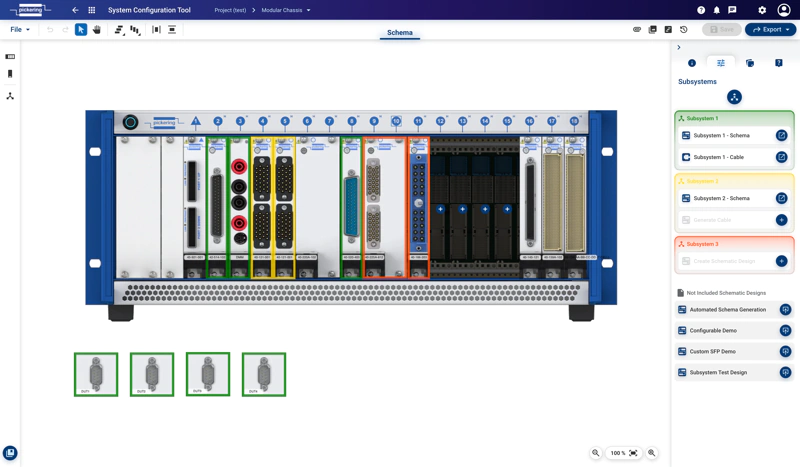Screen dimensions: 800x467
Task: Click the attachment link icon in toolbar
Action: [637, 30]
